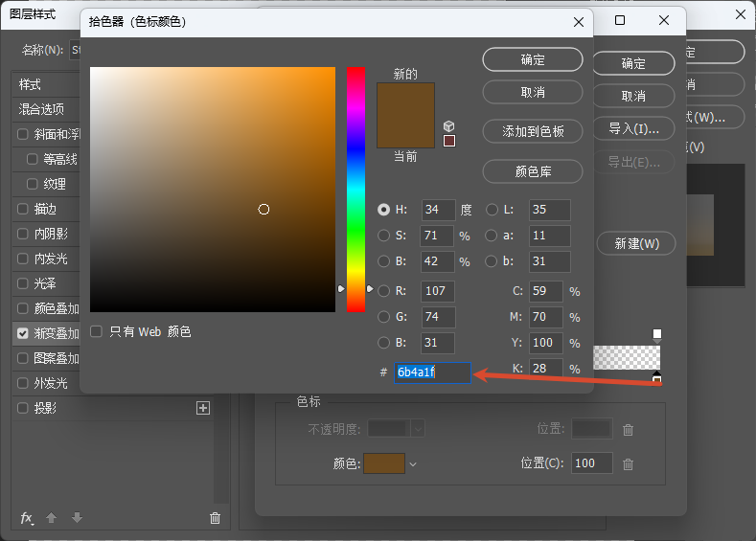Click the vertical hue slider bar
This screenshot has width=756, height=541.
[x=355, y=190]
